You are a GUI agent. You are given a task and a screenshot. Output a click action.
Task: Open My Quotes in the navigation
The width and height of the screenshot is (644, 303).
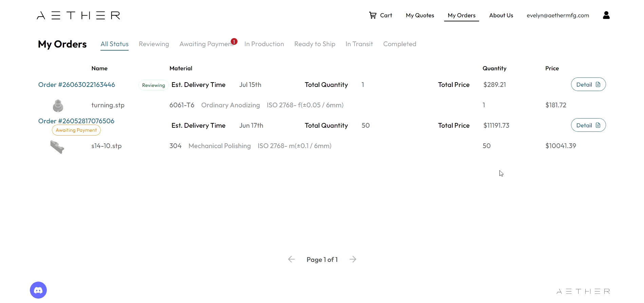[420, 15]
